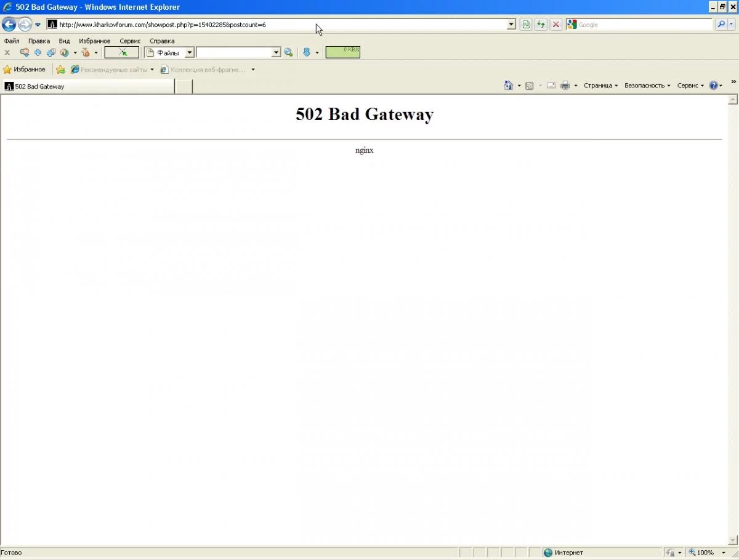Screen dimensions: 739x560
Task: Click the Print icon
Action: tap(565, 86)
